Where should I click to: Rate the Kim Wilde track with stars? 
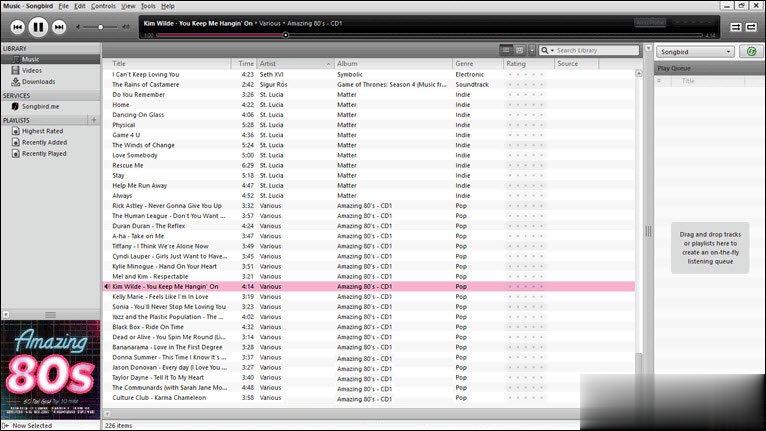coord(525,287)
